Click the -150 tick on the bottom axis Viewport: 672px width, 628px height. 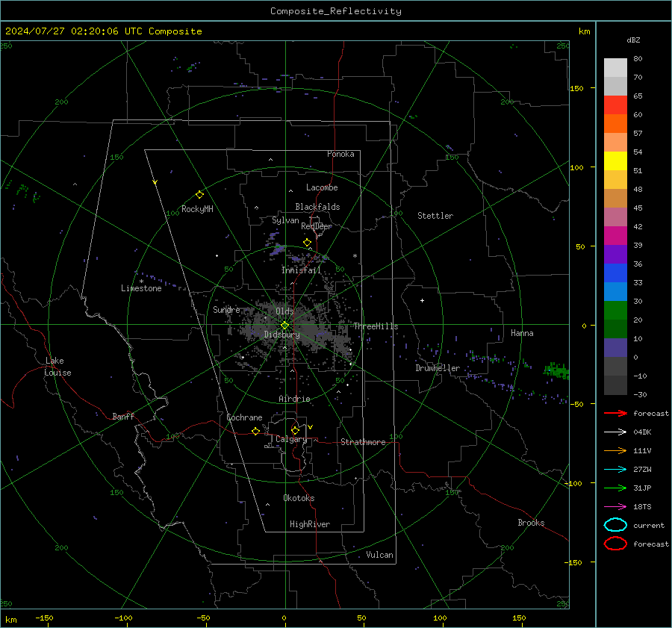coord(44,618)
